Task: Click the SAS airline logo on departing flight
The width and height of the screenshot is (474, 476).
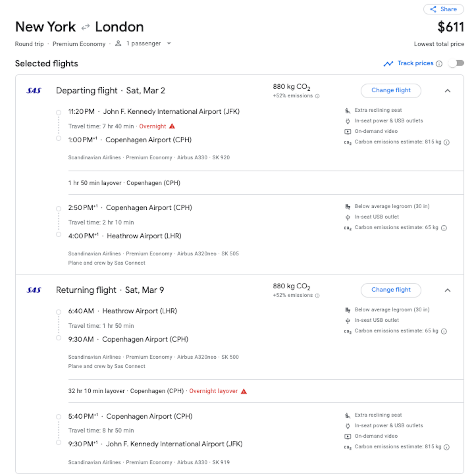Action: click(x=34, y=91)
